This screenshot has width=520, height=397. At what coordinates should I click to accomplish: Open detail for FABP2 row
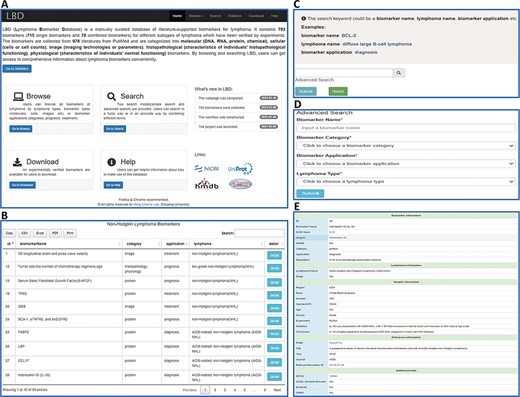click(x=274, y=334)
